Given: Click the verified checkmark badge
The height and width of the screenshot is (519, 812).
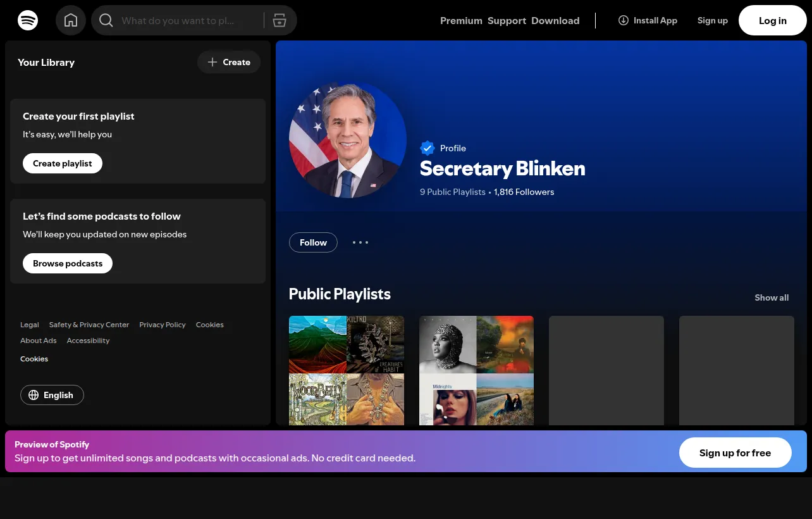Looking at the screenshot, I should tap(428, 148).
